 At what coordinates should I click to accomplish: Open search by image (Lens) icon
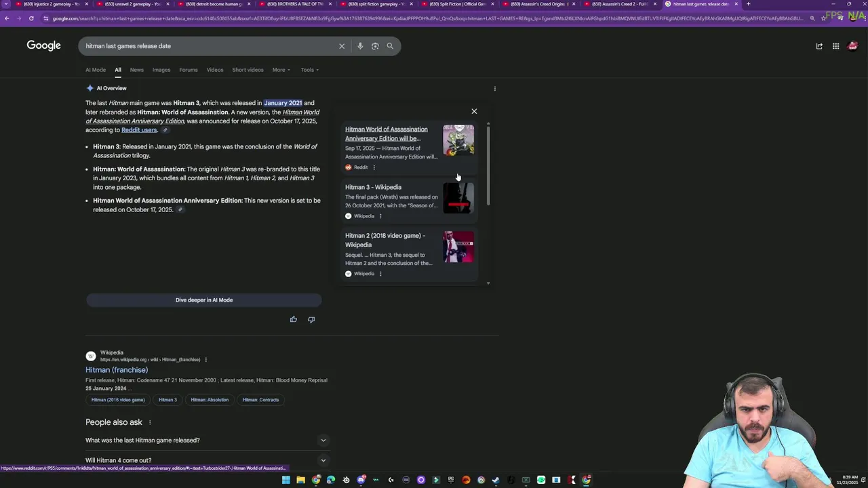[375, 46]
